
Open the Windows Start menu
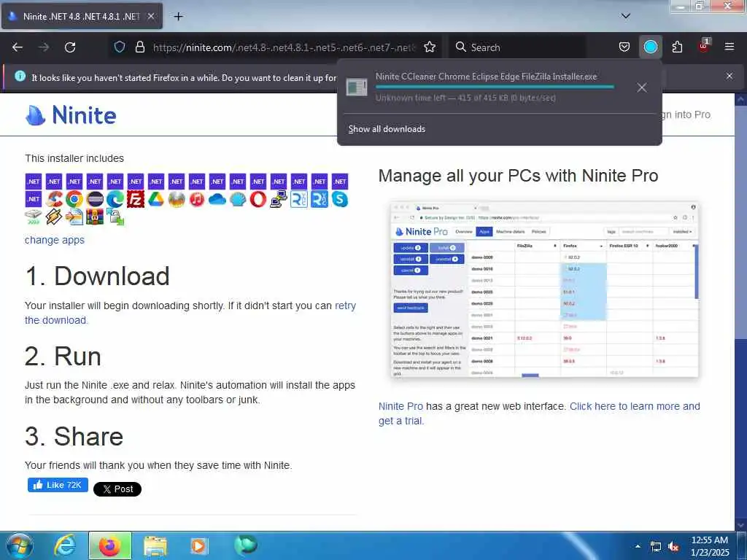click(20, 546)
